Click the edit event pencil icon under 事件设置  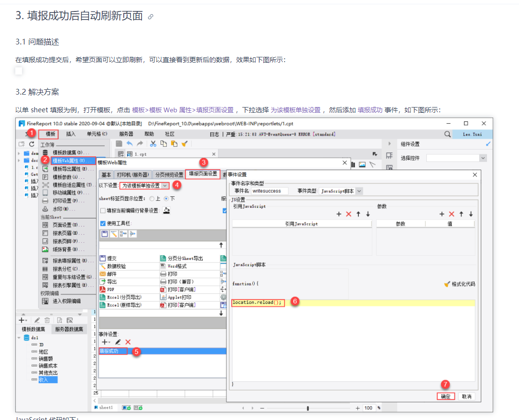[118, 342]
